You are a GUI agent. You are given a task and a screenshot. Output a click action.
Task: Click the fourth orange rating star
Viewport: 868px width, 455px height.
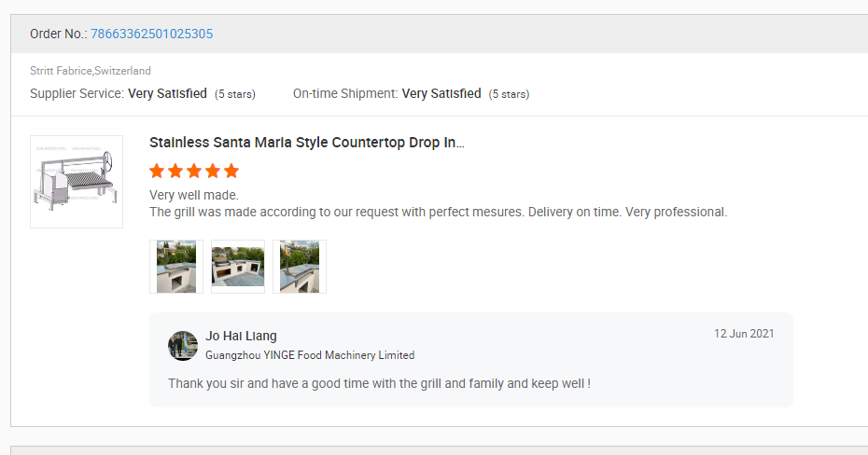point(213,171)
